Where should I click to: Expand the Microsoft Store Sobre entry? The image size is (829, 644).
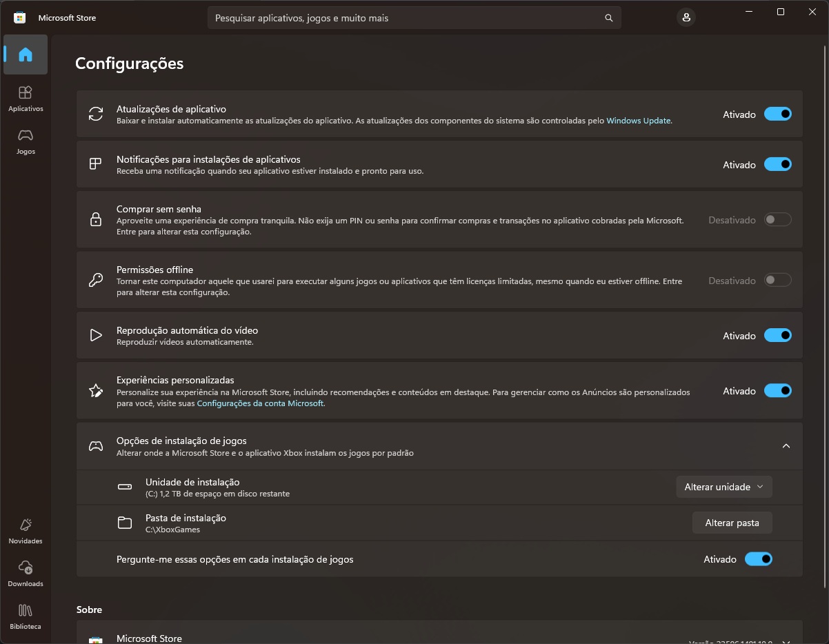point(786,641)
